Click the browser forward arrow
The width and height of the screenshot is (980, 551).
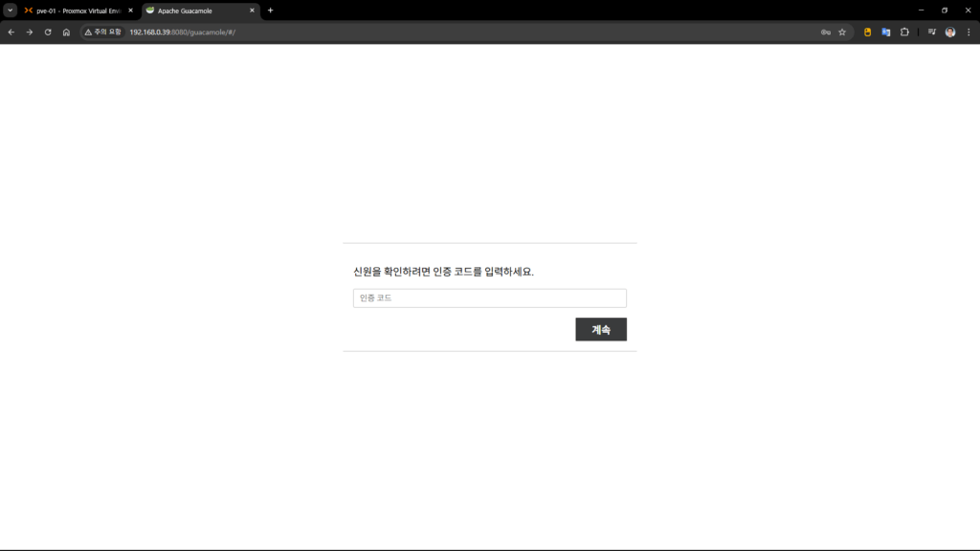30,32
